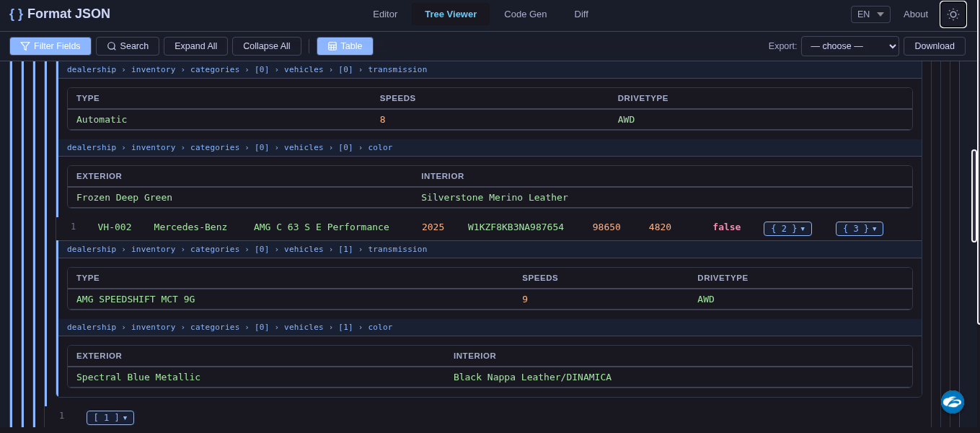This screenshot has width=980, height=433.
Task: Select Frozen Deep Green exterior value
Action: point(124,198)
